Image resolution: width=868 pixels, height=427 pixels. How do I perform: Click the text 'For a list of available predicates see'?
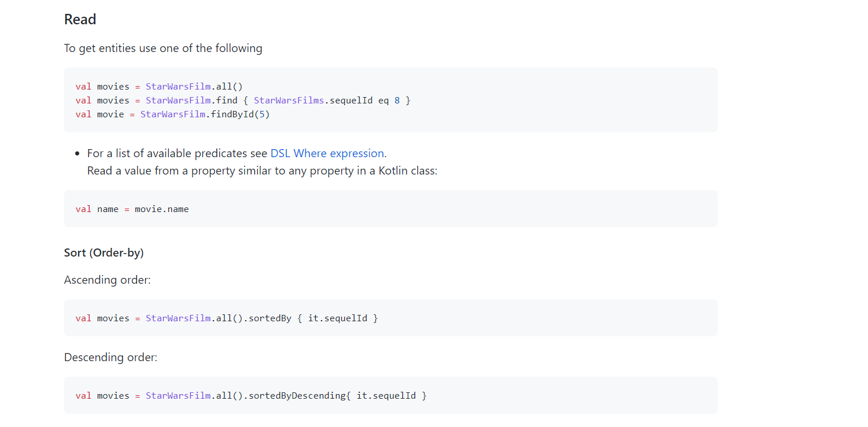click(x=178, y=153)
